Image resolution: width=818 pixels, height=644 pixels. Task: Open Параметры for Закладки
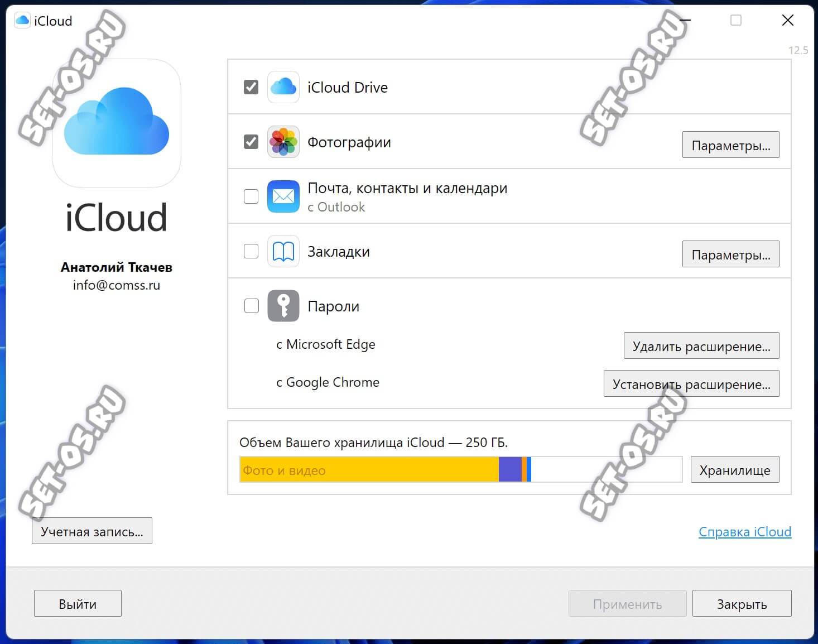click(x=730, y=254)
